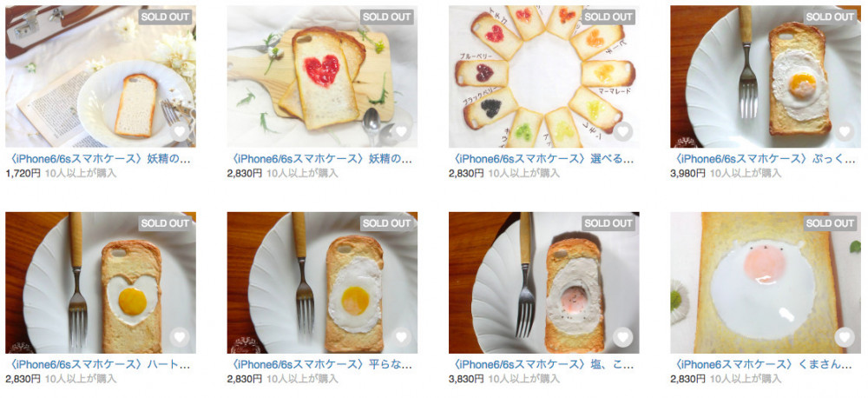Open the 1,720円 妖精の product title link
868x398 pixels.
click(x=99, y=159)
